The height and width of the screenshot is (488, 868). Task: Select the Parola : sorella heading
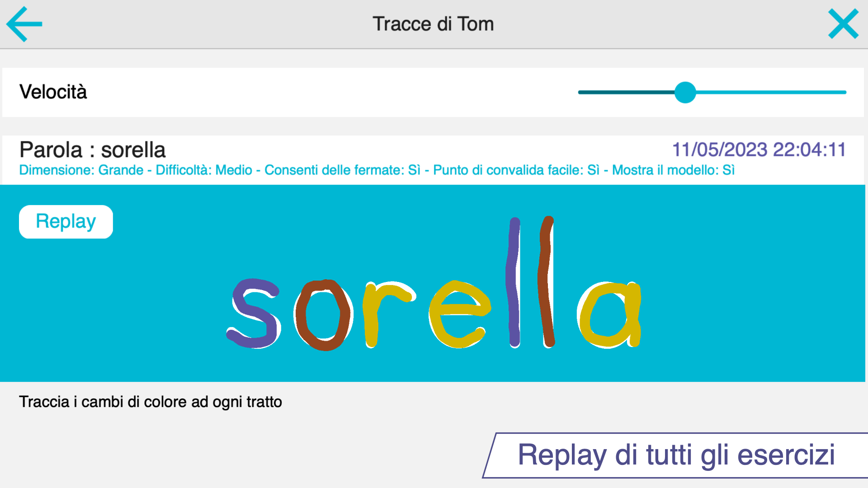click(92, 150)
